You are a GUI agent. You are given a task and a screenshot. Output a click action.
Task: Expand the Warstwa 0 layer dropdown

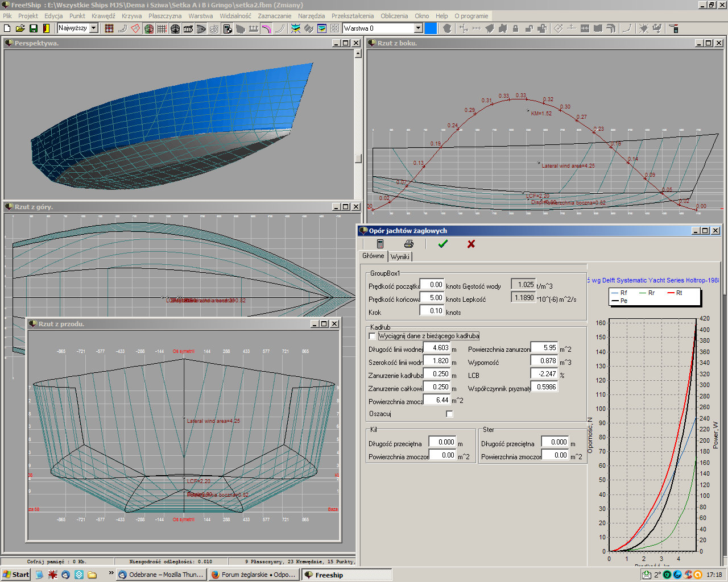pyautogui.click(x=418, y=28)
